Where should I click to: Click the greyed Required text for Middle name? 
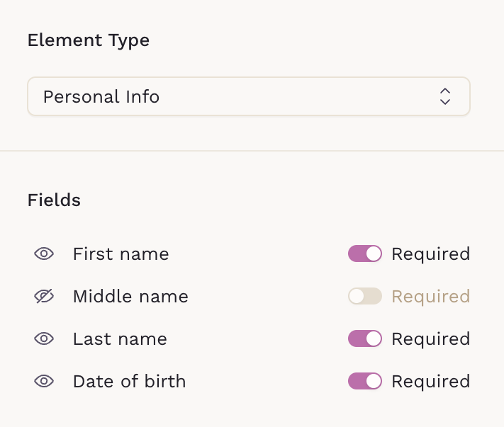(x=430, y=297)
